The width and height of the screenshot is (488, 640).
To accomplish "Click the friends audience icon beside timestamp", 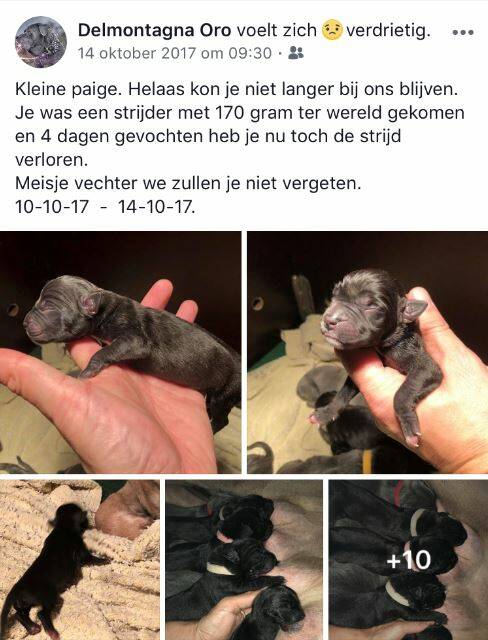I will [x=296, y=53].
